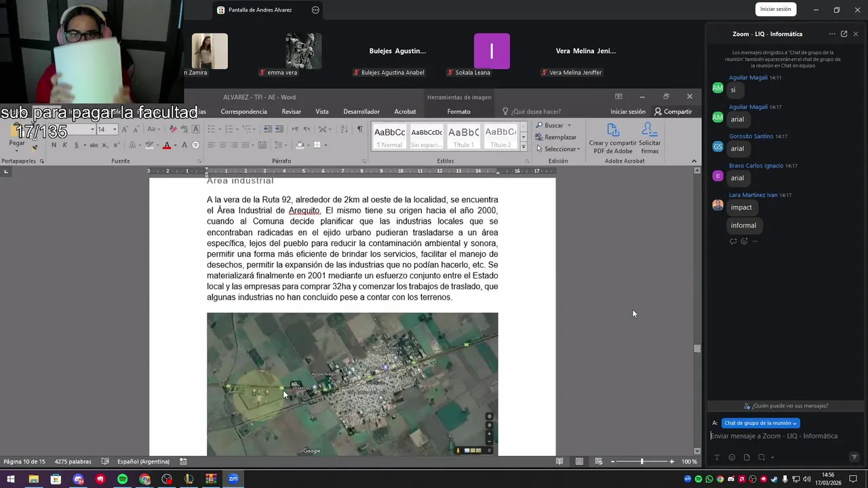Justify the paragraph text

coord(244,145)
